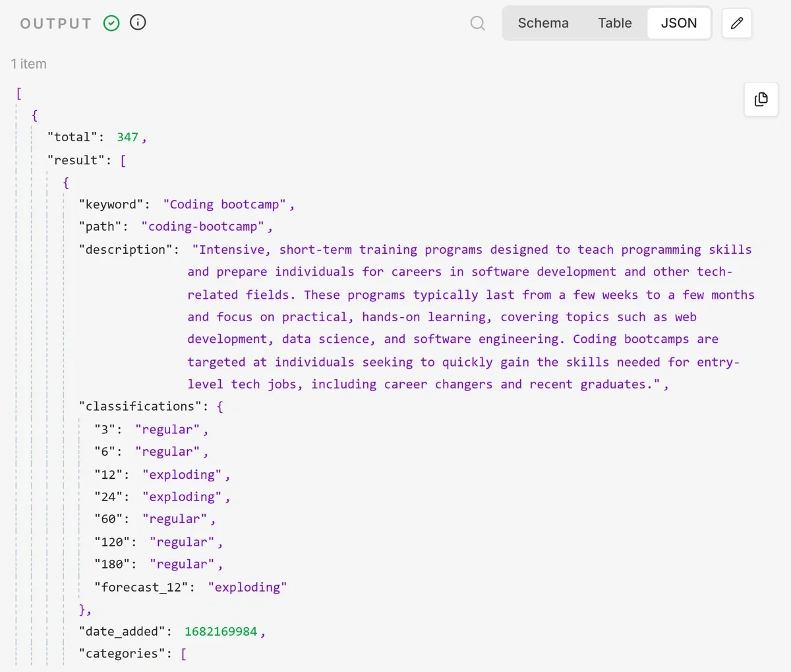Select the "12" classification key

[108, 475]
